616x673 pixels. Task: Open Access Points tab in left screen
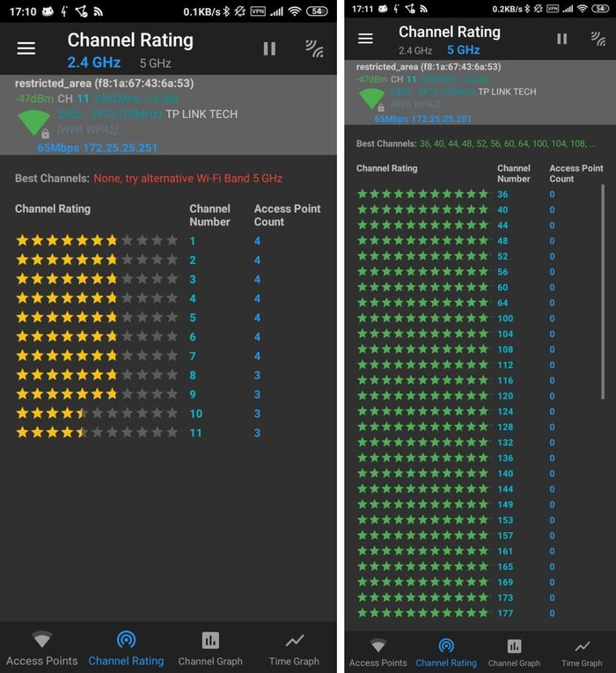42,648
